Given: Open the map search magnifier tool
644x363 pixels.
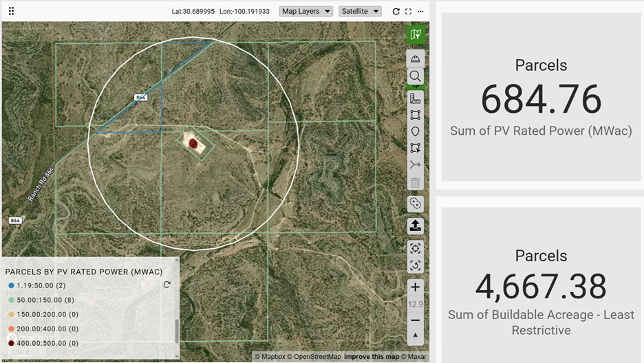Looking at the screenshot, I should click(416, 76).
